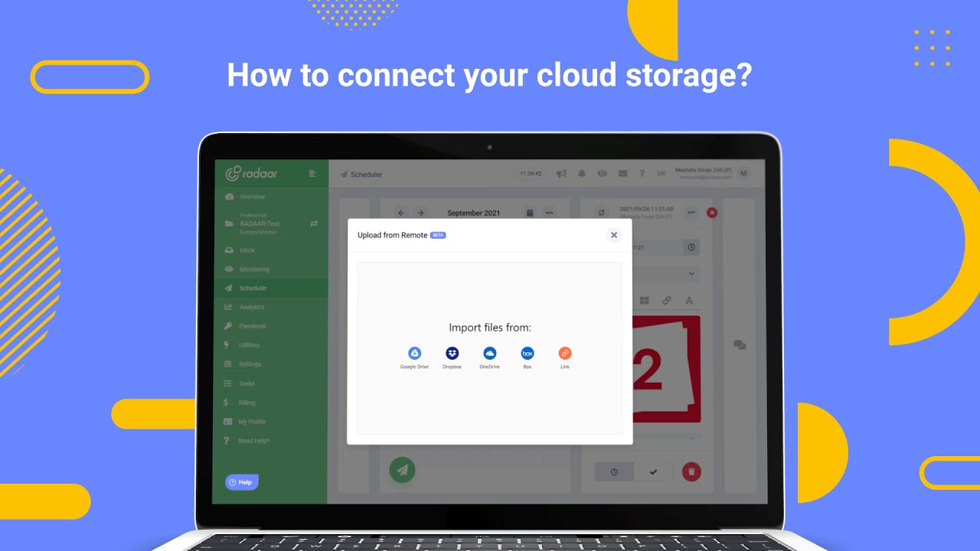Open calendar more options ellipsis
980x551 pixels.
(x=549, y=213)
